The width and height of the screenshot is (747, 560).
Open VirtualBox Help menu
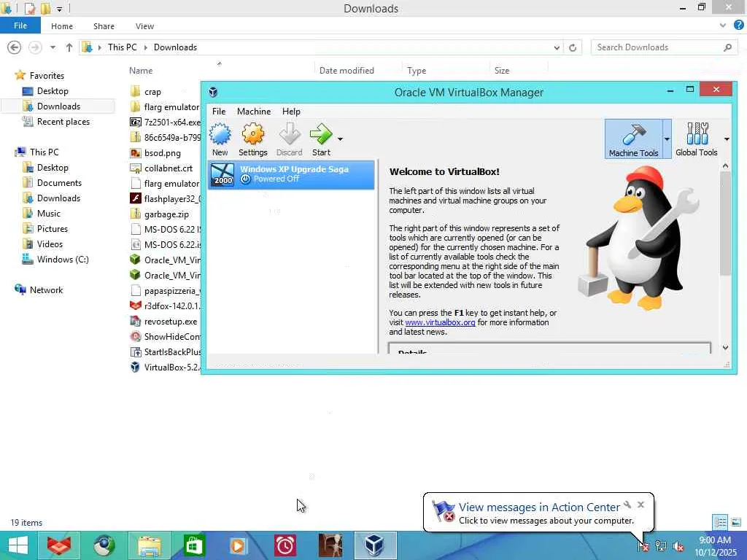pos(291,112)
